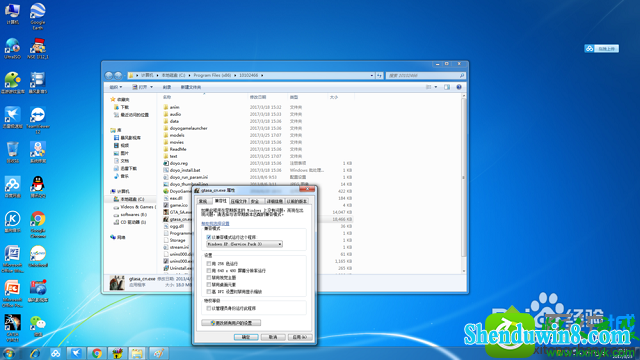Click OK button in properties dialog
This screenshot has width=640, height=360.
[246, 337]
